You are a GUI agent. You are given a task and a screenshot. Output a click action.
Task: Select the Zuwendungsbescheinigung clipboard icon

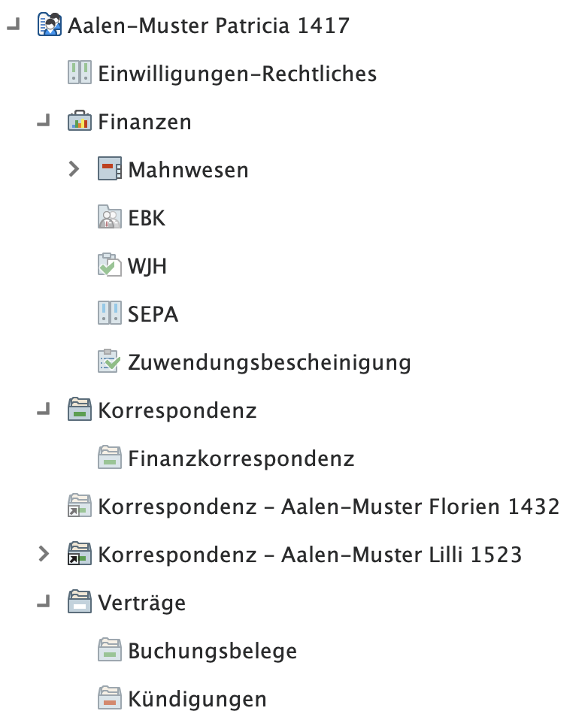click(110, 362)
